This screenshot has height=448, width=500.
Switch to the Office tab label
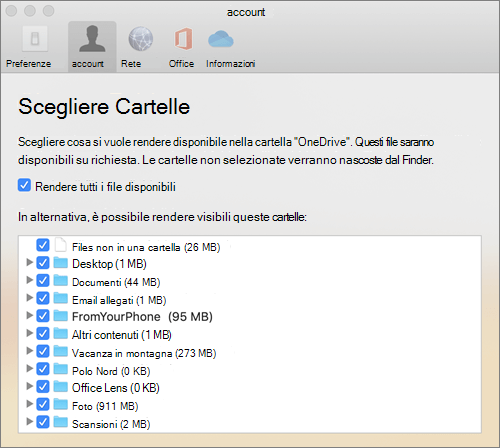click(x=181, y=63)
